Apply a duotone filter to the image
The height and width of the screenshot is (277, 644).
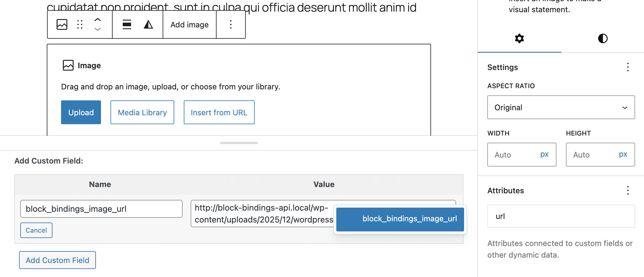[148, 24]
